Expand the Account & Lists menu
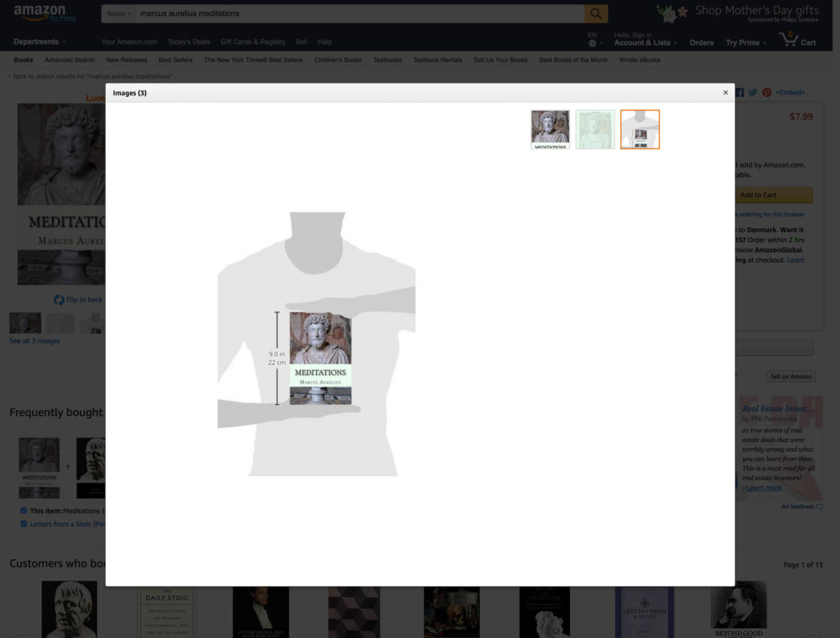The width and height of the screenshot is (840, 638). (645, 43)
